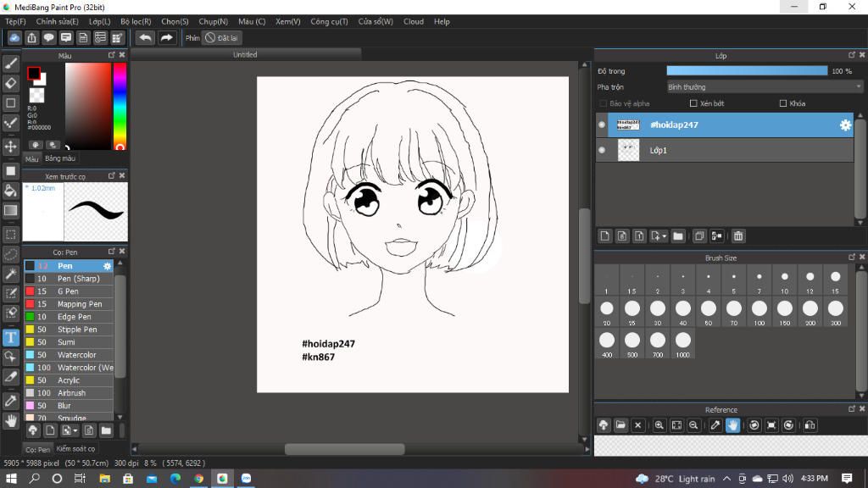Select the Lasso selection tool
Viewport: 868px width, 488px height.
click(10, 254)
